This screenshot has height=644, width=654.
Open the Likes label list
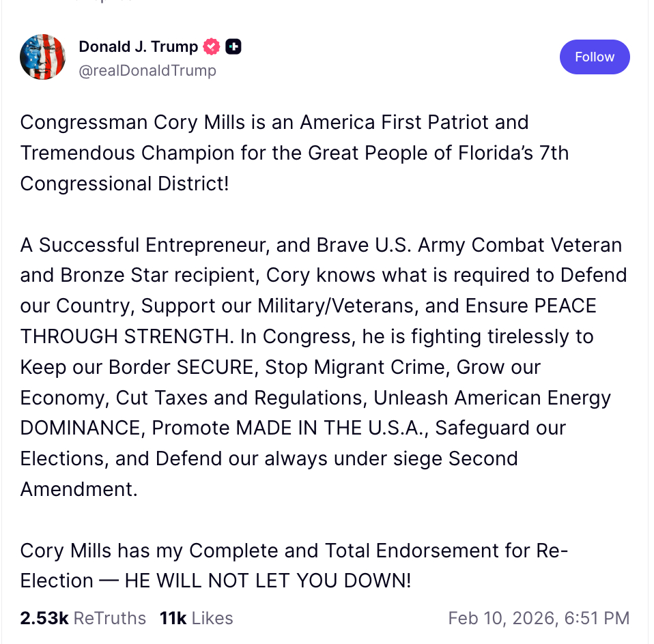212,618
